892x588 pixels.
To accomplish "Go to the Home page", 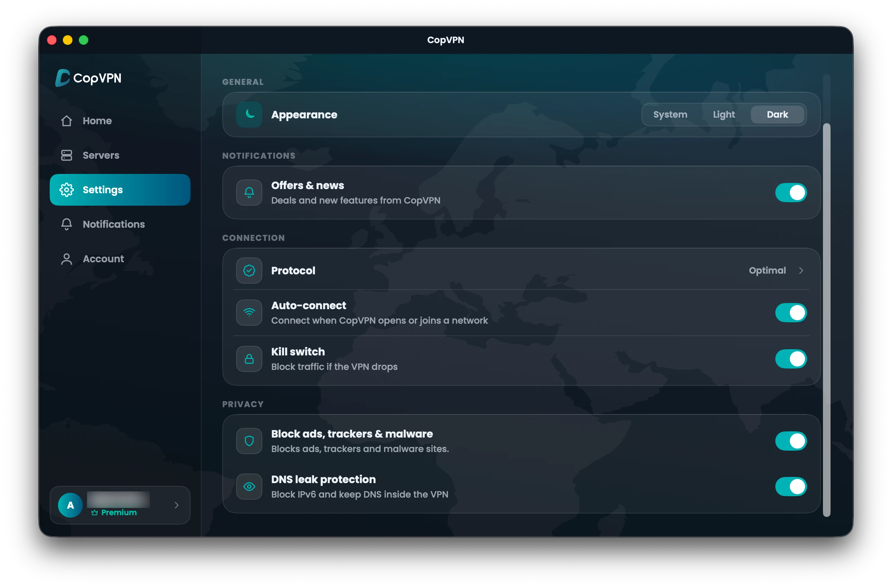I will click(x=120, y=121).
